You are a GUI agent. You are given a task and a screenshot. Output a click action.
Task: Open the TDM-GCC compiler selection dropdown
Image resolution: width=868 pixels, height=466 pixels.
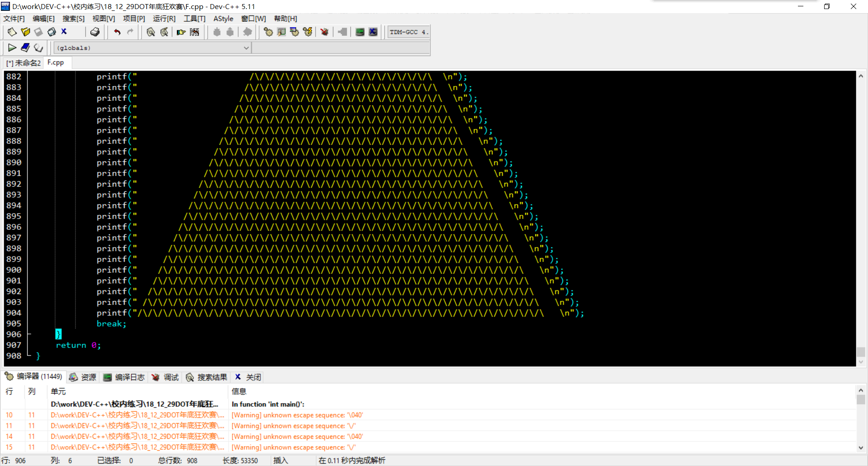[408, 32]
